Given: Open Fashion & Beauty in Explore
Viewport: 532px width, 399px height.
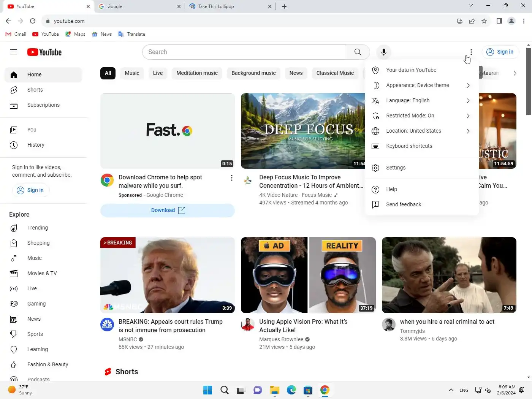Looking at the screenshot, I should point(43,364).
